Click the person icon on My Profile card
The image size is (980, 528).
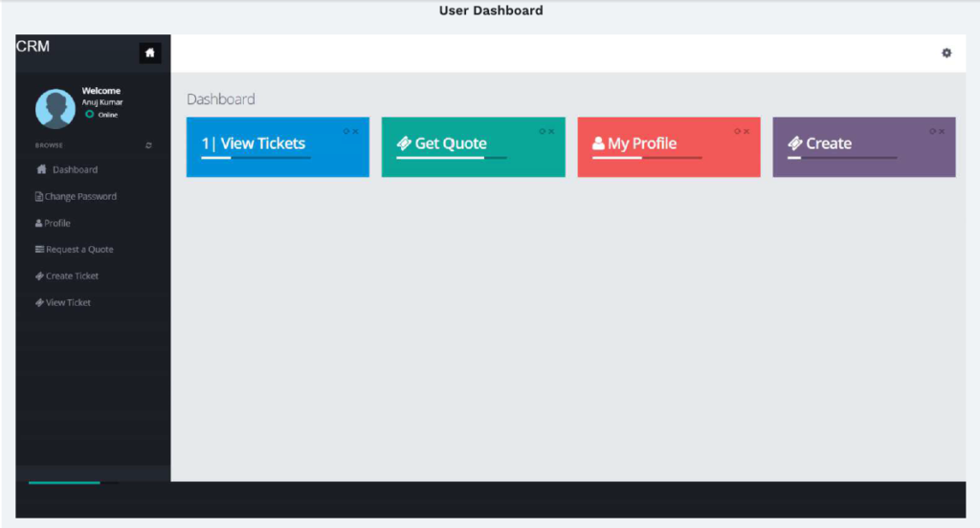tap(598, 143)
